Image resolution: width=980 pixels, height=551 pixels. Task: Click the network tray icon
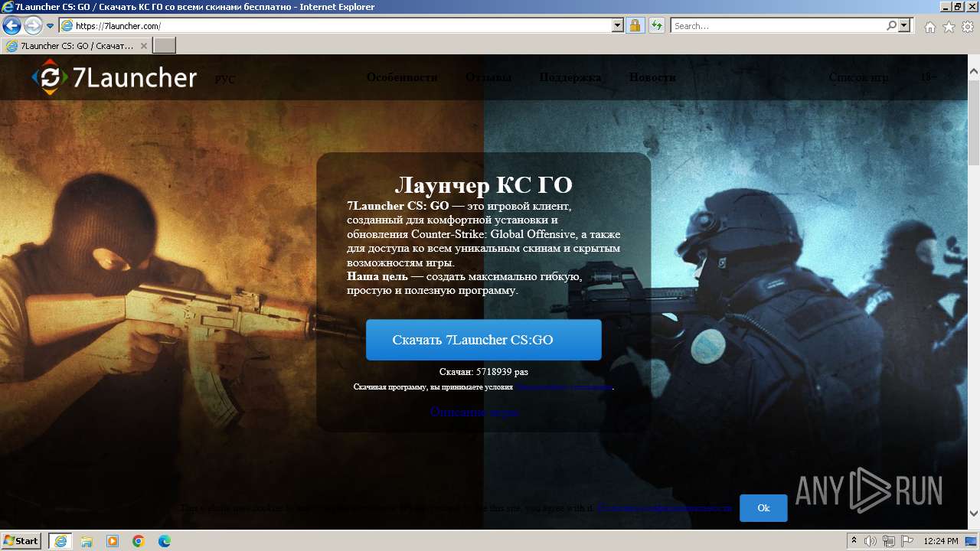pos(889,541)
